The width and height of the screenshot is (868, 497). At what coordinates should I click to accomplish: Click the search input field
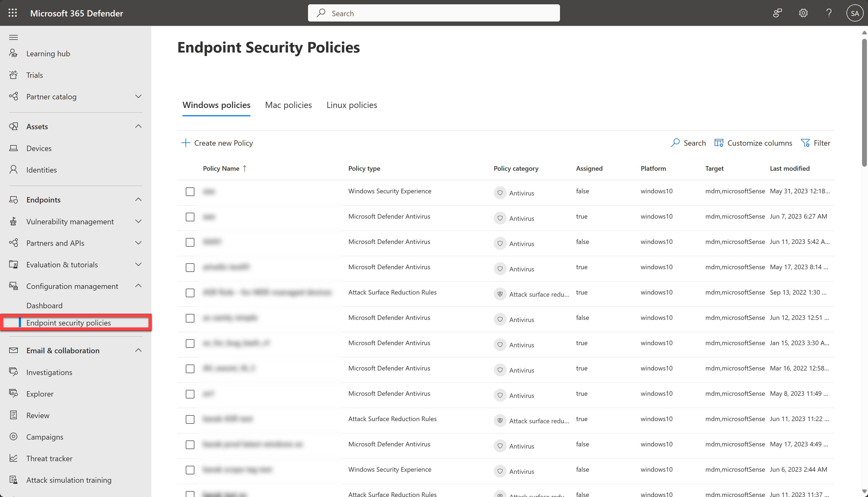click(x=434, y=13)
